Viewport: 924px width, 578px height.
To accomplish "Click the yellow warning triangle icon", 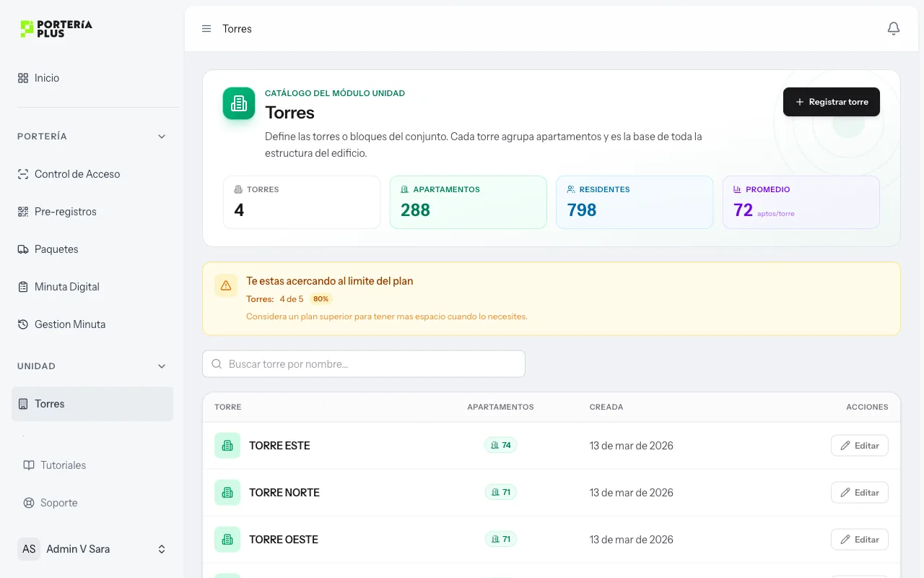I will point(226,285).
